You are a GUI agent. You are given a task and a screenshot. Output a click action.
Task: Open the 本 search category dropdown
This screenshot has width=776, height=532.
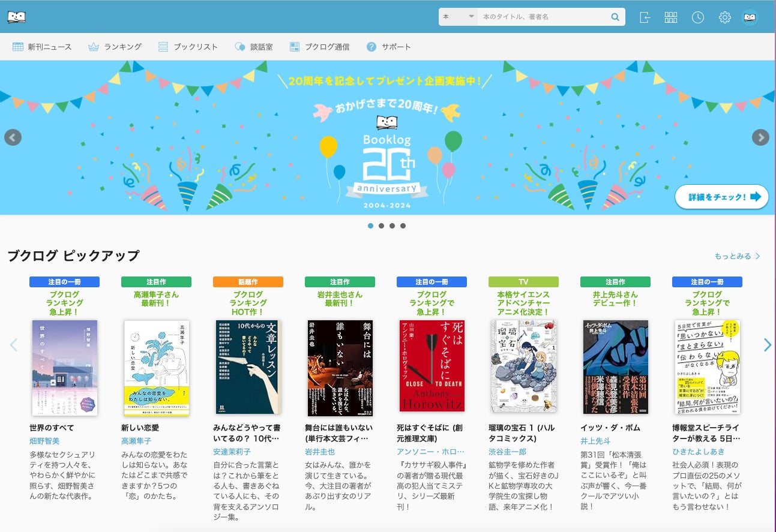click(458, 17)
